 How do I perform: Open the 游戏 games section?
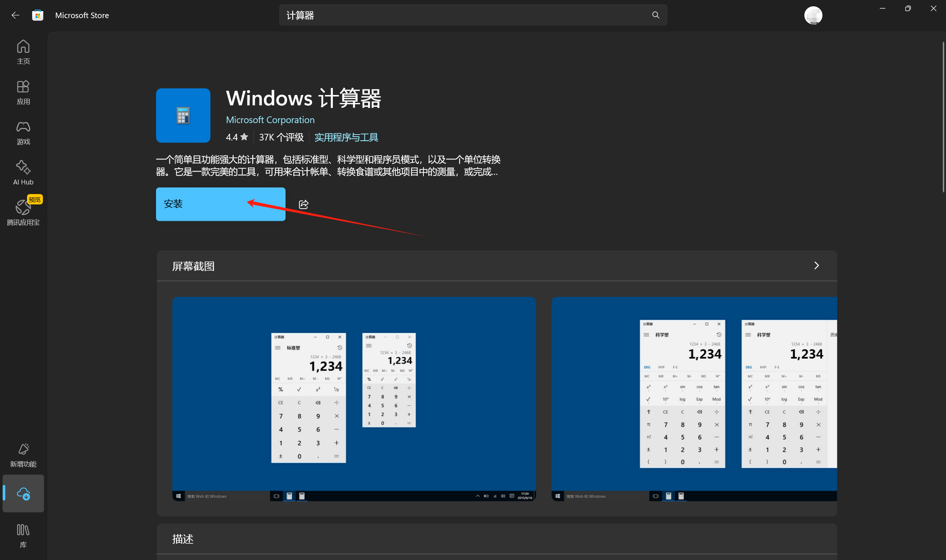click(x=23, y=132)
